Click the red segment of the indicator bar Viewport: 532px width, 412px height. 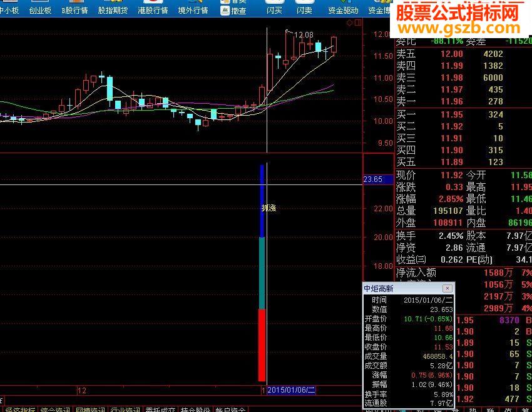click(x=262, y=345)
